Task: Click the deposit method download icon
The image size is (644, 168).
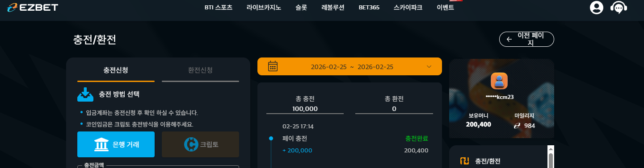Action: (x=85, y=94)
